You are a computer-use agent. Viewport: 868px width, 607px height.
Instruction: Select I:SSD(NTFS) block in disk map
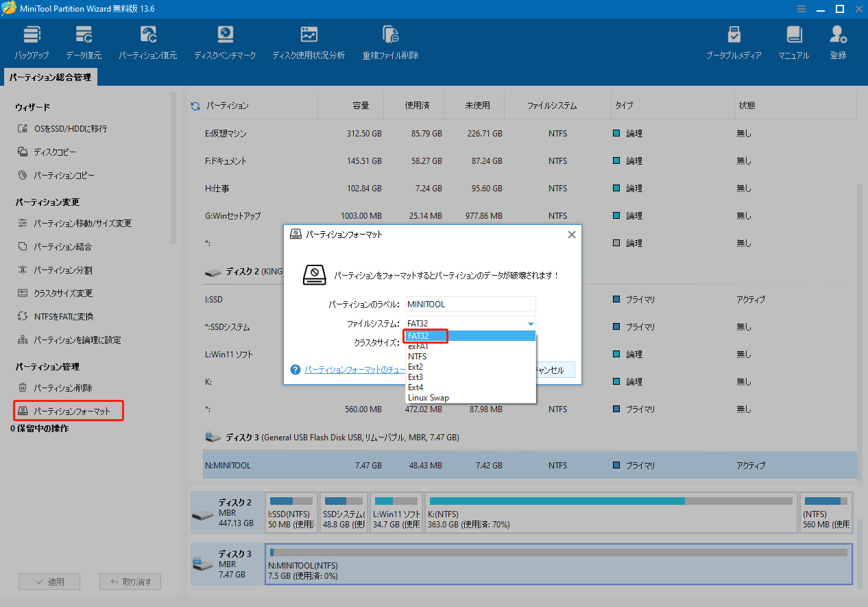coord(291,513)
